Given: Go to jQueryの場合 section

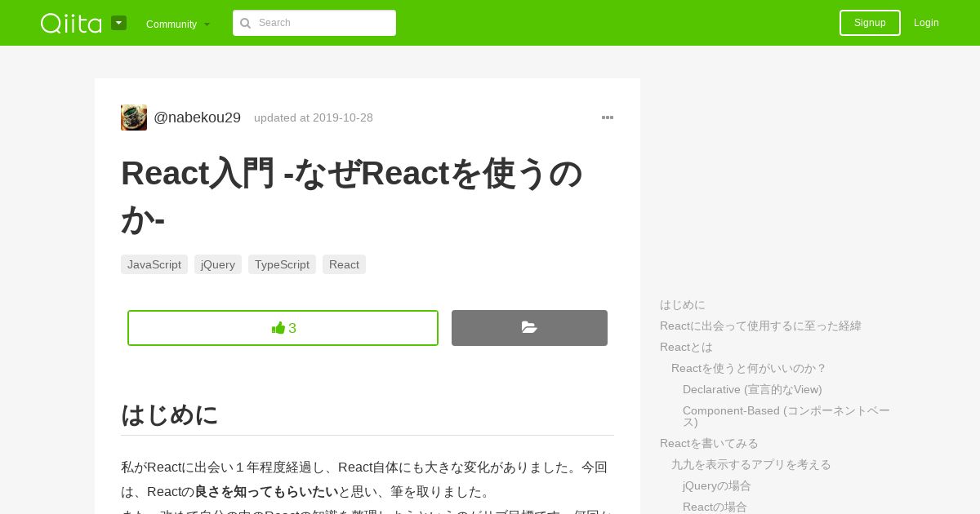Looking at the screenshot, I should [x=717, y=485].
